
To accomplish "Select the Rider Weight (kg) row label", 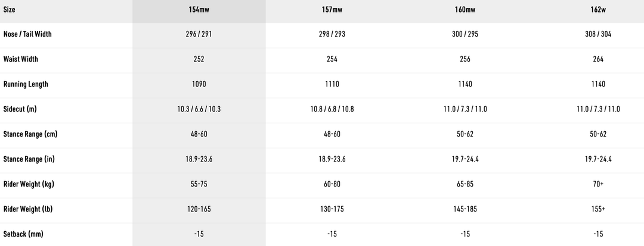I will pos(29,185).
